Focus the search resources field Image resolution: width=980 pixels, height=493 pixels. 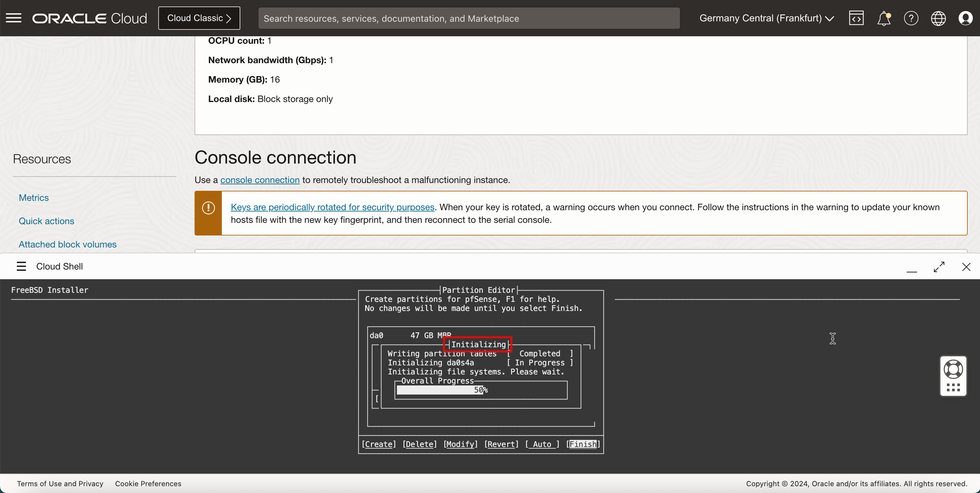469,18
